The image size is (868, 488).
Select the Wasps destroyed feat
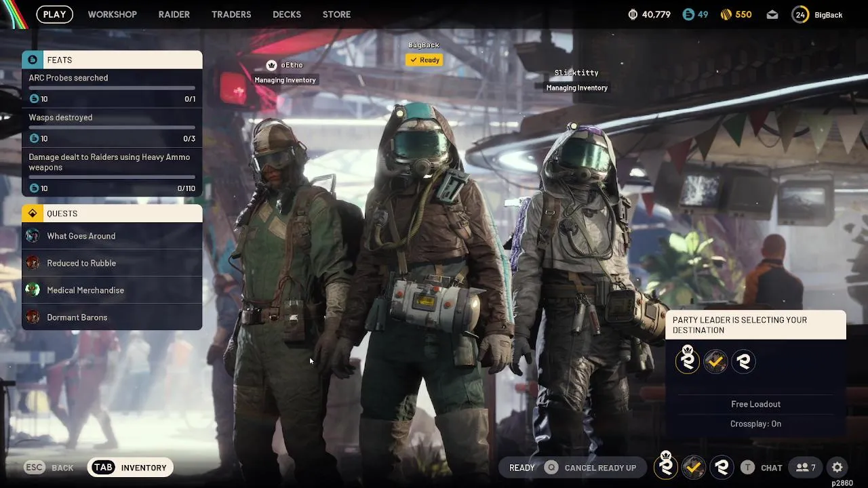(112, 127)
